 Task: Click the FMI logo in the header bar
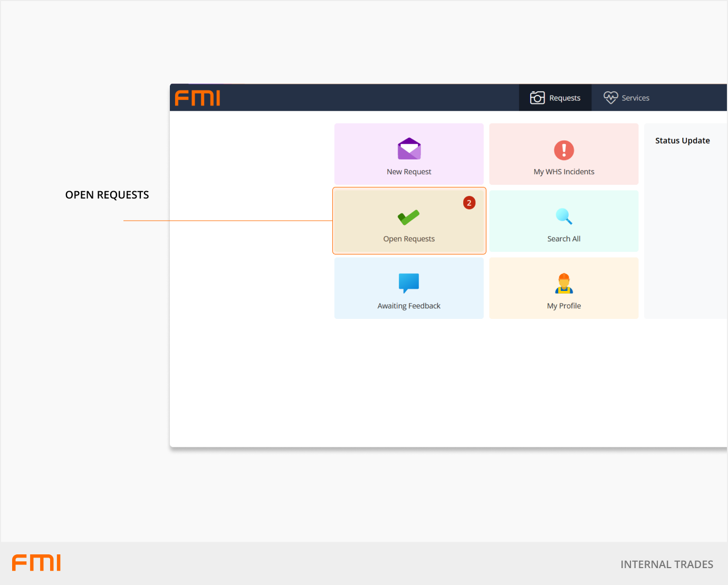point(198,98)
